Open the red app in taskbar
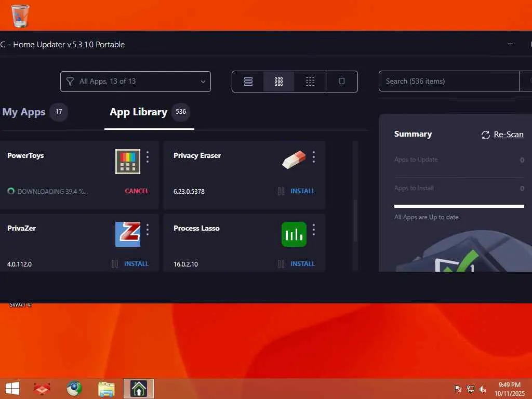The height and width of the screenshot is (399, 532). pyautogui.click(x=42, y=389)
